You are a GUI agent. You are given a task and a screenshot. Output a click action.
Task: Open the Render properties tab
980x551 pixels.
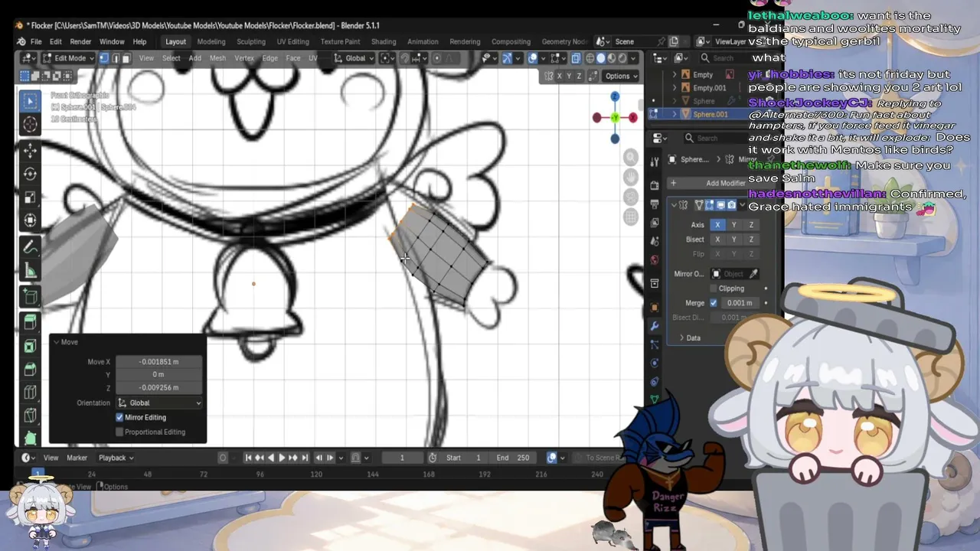tap(655, 185)
